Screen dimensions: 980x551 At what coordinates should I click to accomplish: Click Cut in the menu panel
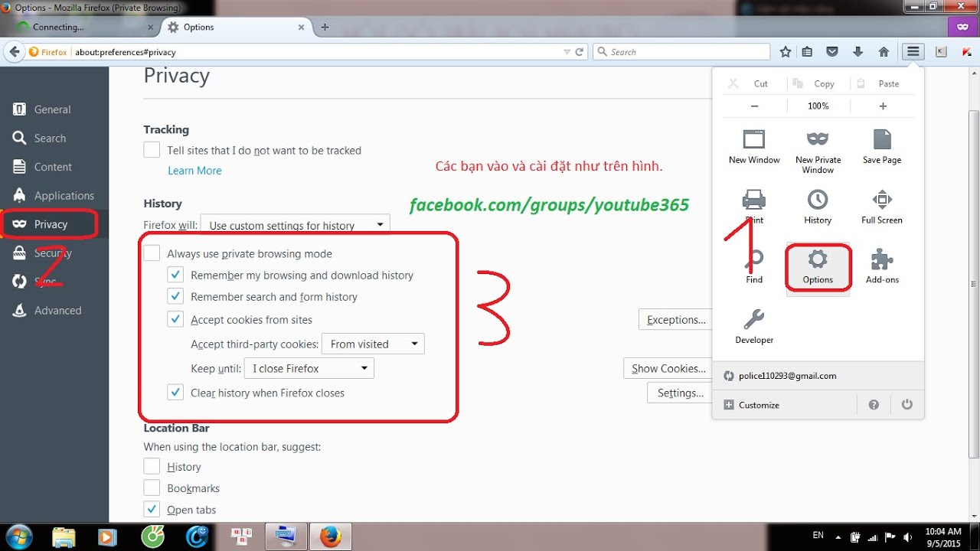(747, 83)
